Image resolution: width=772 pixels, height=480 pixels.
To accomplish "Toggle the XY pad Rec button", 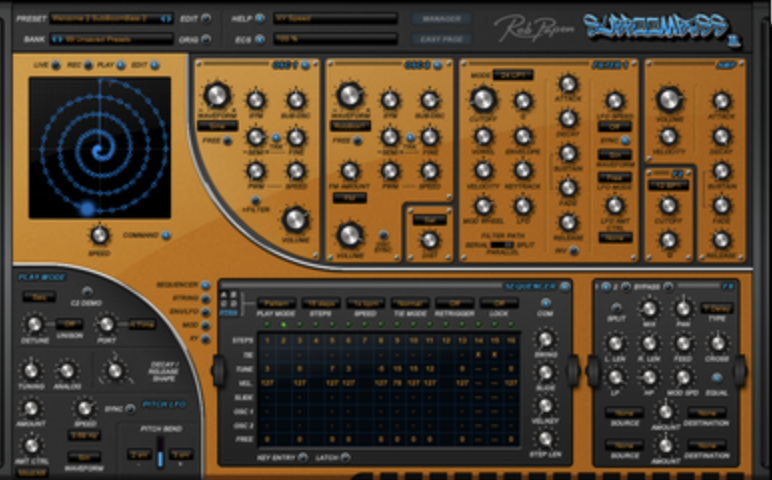I will point(88,65).
